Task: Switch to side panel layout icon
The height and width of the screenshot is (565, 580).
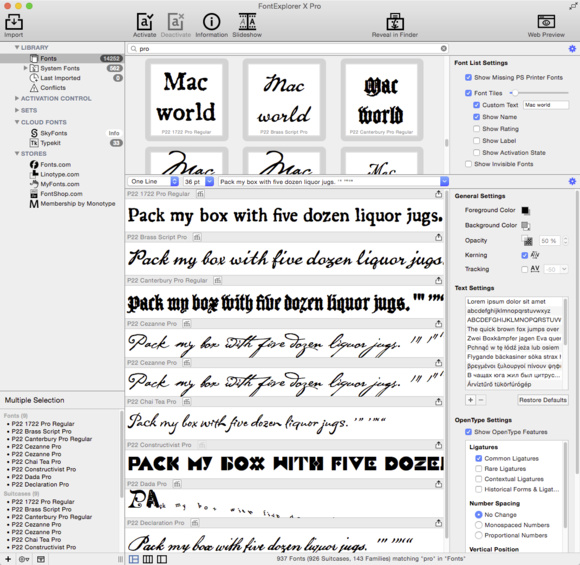Action: click(162, 559)
